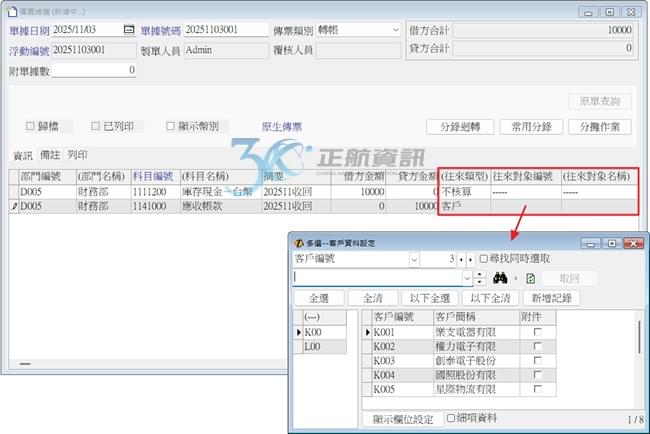The width and height of the screenshot is (650, 434).
Task: Click the 部門編號 column header
Action: pyautogui.click(x=47, y=177)
